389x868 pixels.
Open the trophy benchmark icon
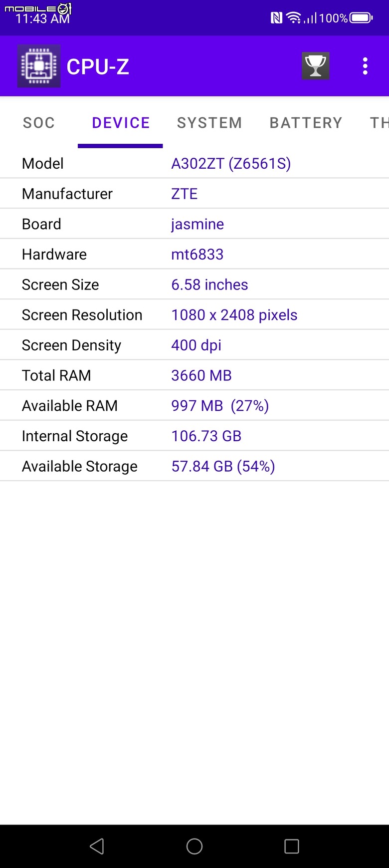[315, 66]
